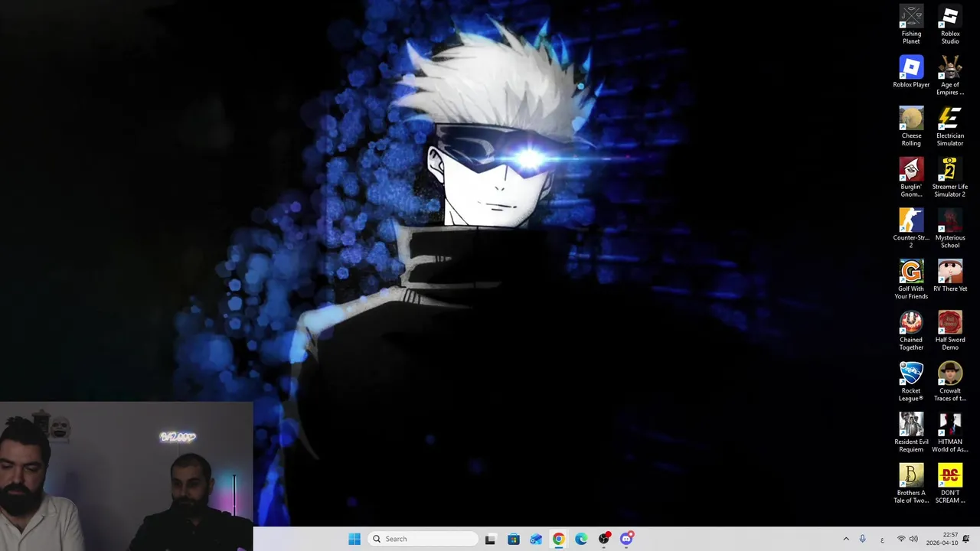The height and width of the screenshot is (551, 980).
Task: Open the notifications bell icon
Action: click(966, 539)
